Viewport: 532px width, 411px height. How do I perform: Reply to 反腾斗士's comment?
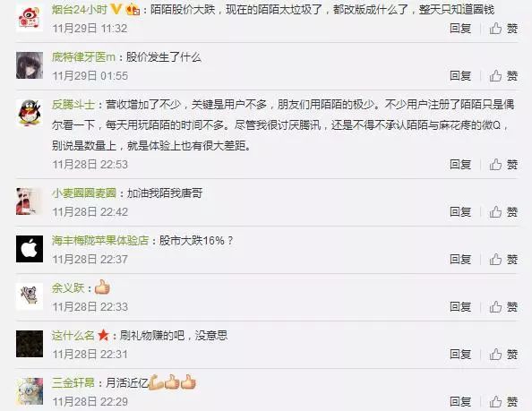pos(460,165)
